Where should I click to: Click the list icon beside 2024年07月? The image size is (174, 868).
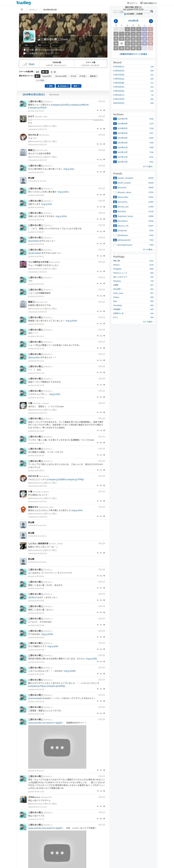click(115, 119)
